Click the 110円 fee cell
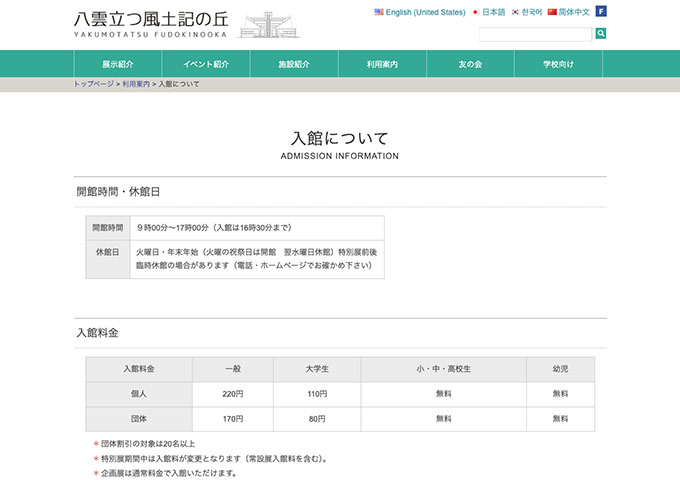 click(317, 394)
